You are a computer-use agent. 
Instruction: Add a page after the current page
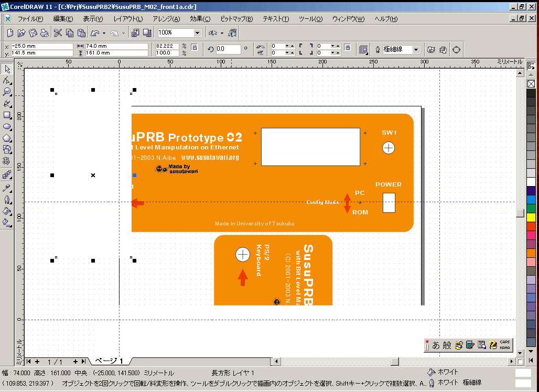tap(76, 362)
